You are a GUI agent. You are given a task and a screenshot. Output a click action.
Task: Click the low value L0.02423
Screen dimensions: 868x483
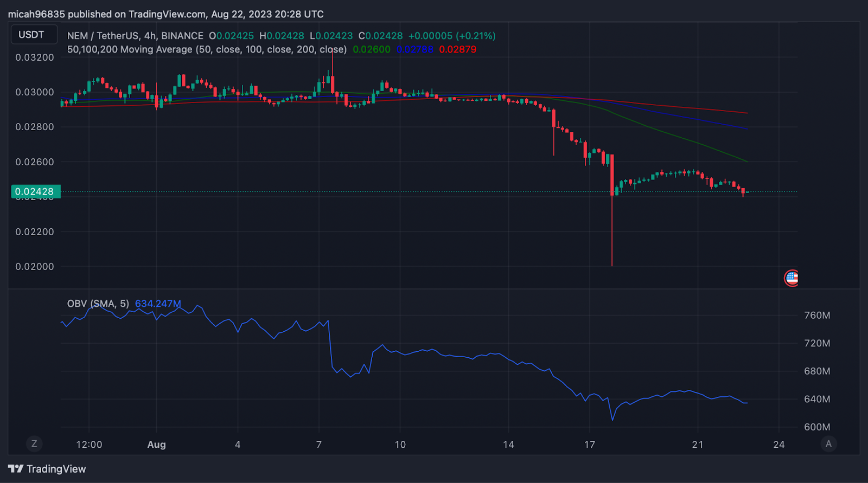tap(331, 36)
